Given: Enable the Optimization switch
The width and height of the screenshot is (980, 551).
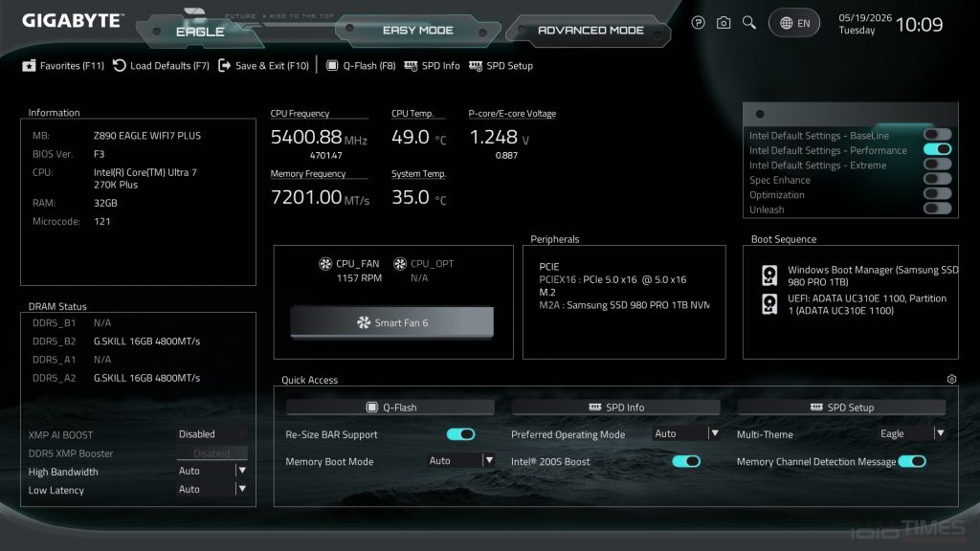Looking at the screenshot, I should (x=938, y=193).
